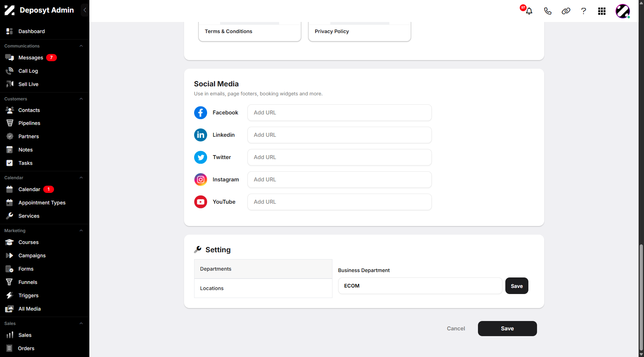Screen dimensions: 644x357
Task: Click the Services wrench icon
Action: pyautogui.click(x=10, y=216)
